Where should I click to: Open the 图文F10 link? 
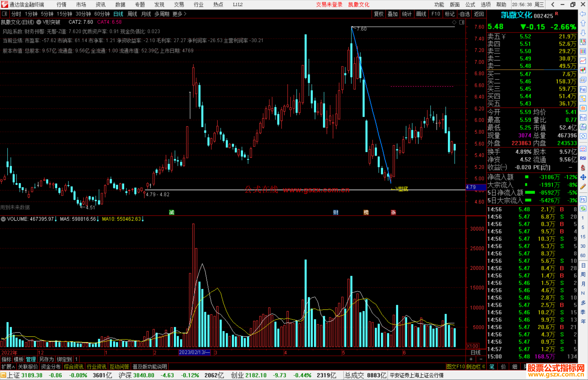point(456,367)
